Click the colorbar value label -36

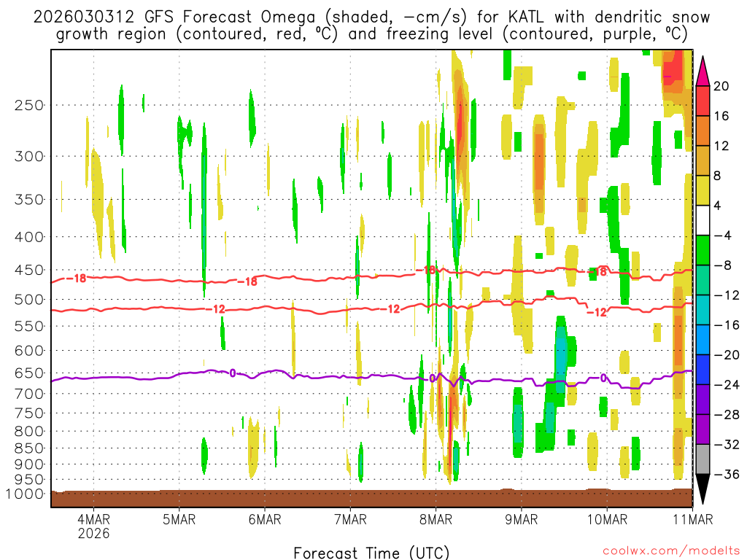(727, 474)
